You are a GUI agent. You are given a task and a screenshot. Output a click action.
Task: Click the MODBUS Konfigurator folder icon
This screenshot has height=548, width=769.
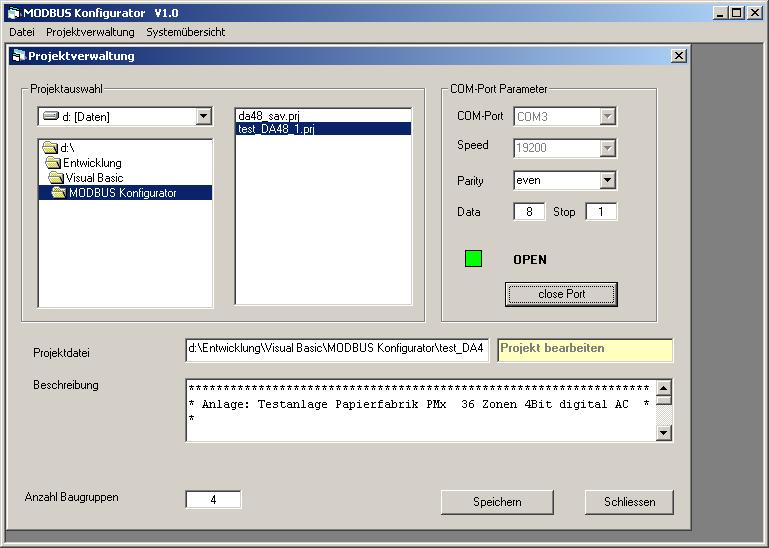59,193
